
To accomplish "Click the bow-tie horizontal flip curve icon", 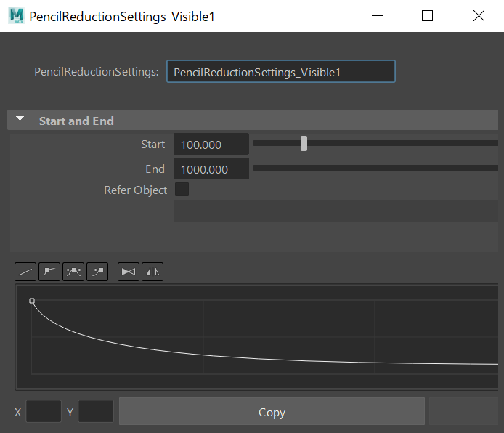I will tap(129, 272).
